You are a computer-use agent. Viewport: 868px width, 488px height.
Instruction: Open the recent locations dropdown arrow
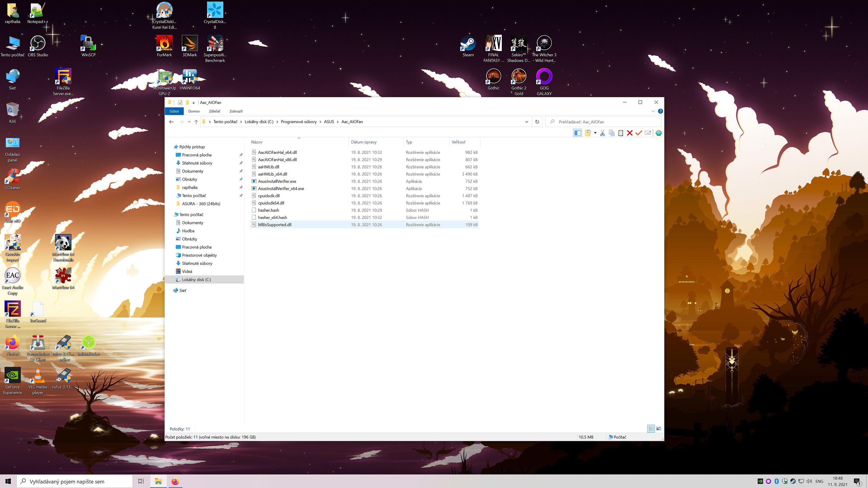[x=189, y=122]
